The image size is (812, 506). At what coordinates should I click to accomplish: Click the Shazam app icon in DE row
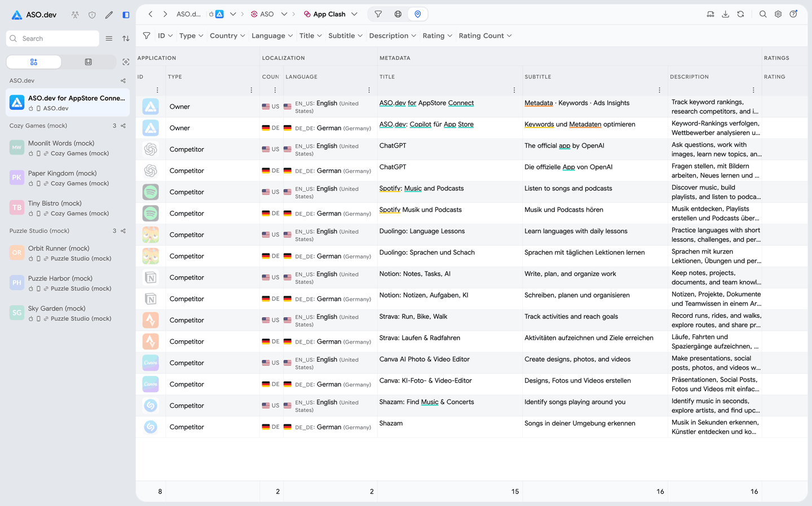click(151, 427)
